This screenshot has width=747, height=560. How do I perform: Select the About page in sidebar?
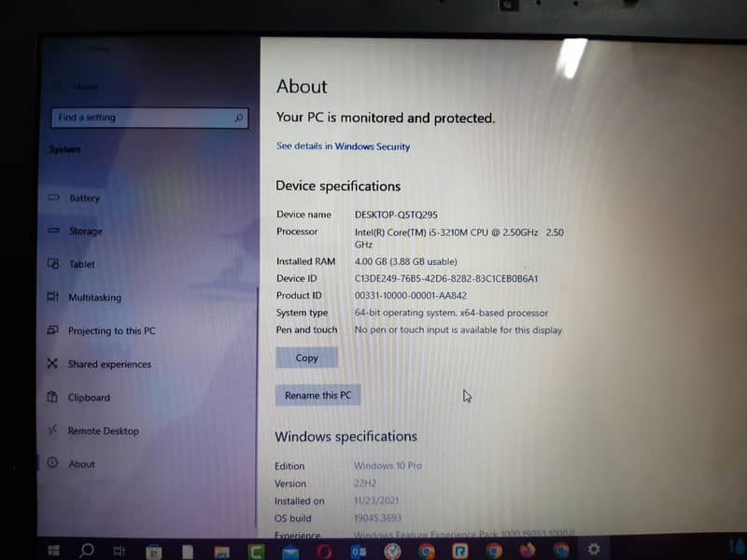tap(81, 464)
